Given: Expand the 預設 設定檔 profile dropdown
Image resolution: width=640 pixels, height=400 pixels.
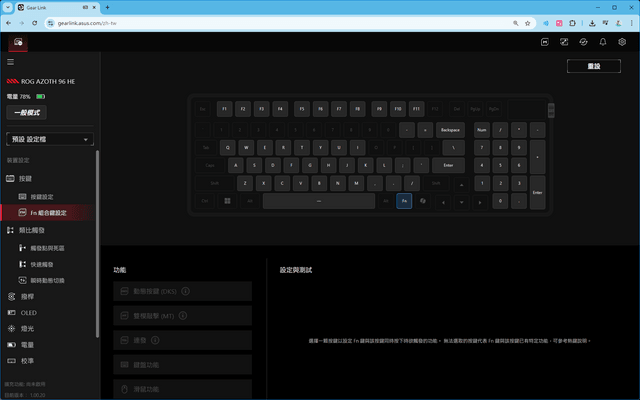Looking at the screenshot, I should (50, 139).
